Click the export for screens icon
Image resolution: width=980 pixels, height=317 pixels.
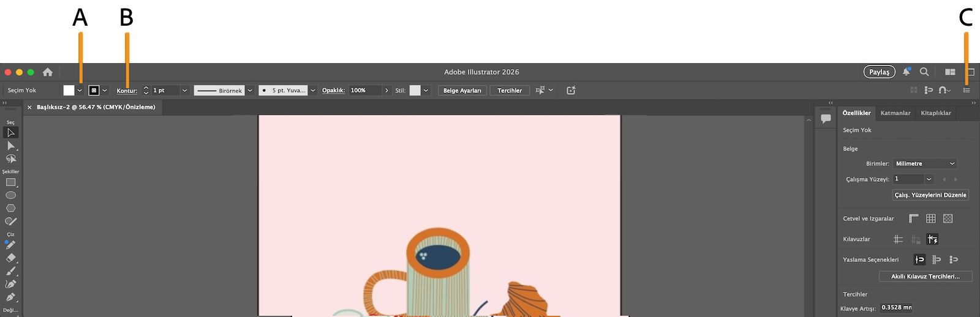[x=571, y=90]
